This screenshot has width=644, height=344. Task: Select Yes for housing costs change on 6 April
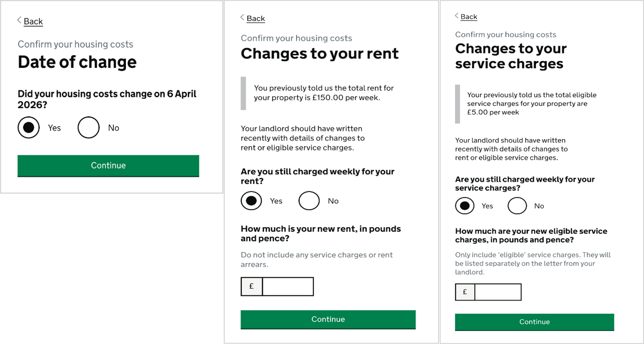pos(28,127)
